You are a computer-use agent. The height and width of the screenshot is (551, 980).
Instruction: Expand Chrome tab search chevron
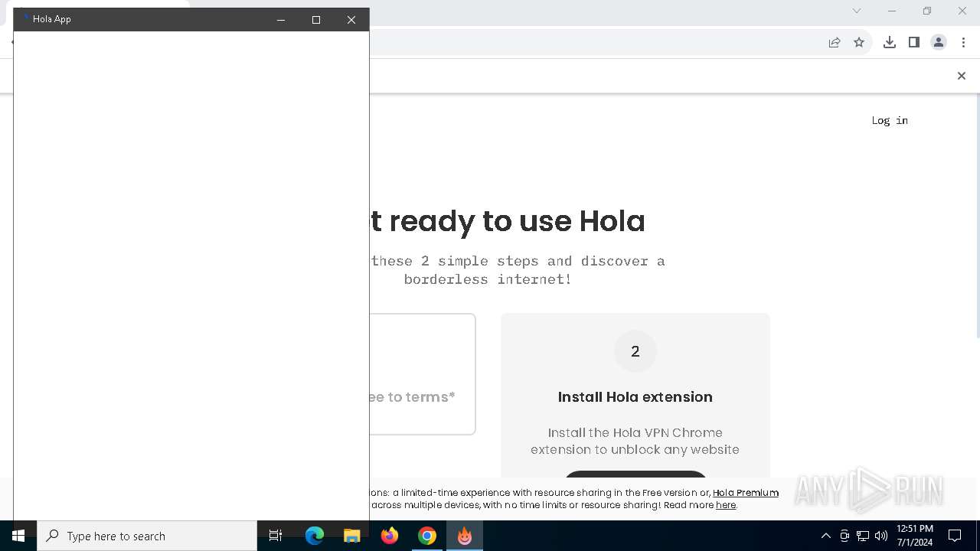pyautogui.click(x=857, y=11)
